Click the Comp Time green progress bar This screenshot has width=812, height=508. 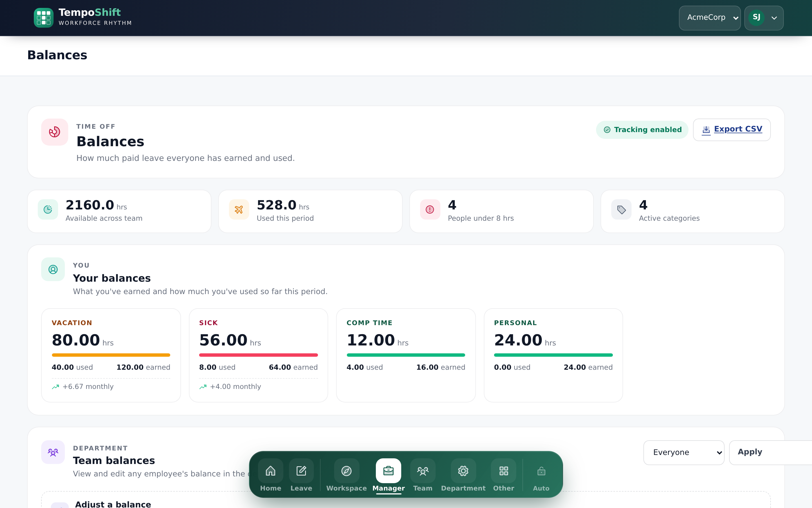(x=406, y=355)
